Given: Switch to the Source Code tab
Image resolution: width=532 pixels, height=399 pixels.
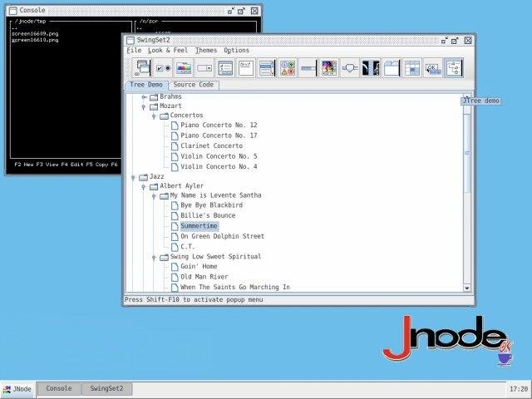Looking at the screenshot, I should [194, 85].
